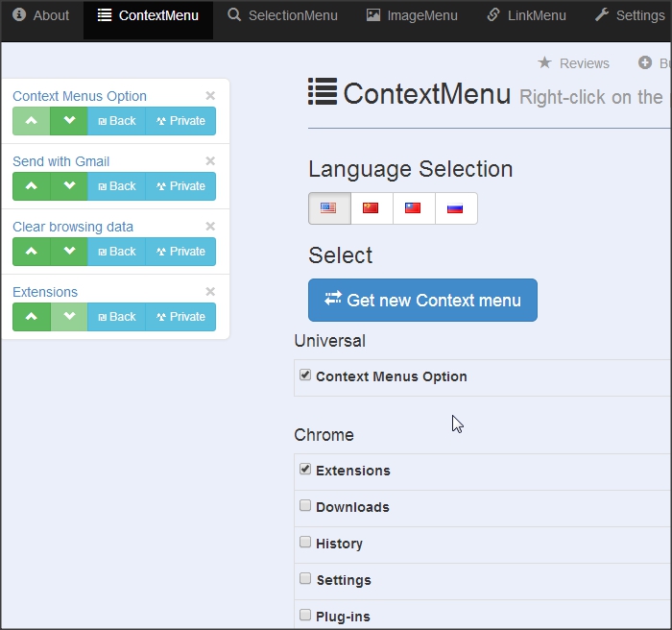Move Context Menus Option up
This screenshot has width=672, height=630.
coord(32,121)
